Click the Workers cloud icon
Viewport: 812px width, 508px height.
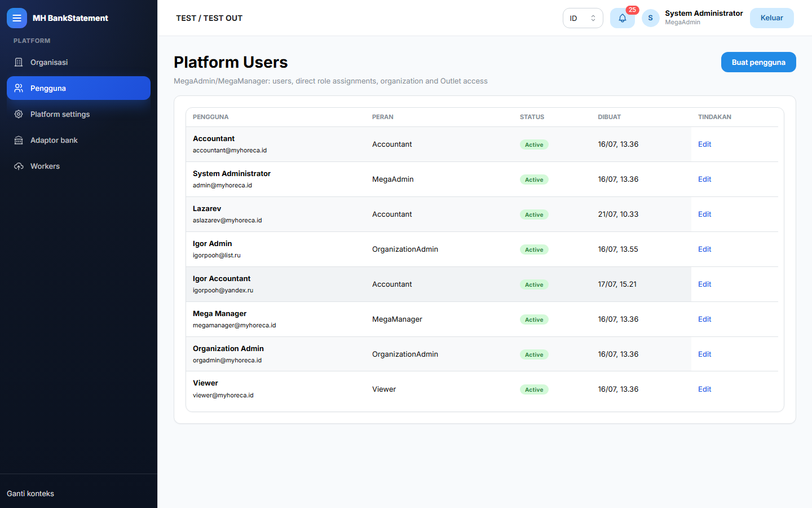coord(19,166)
